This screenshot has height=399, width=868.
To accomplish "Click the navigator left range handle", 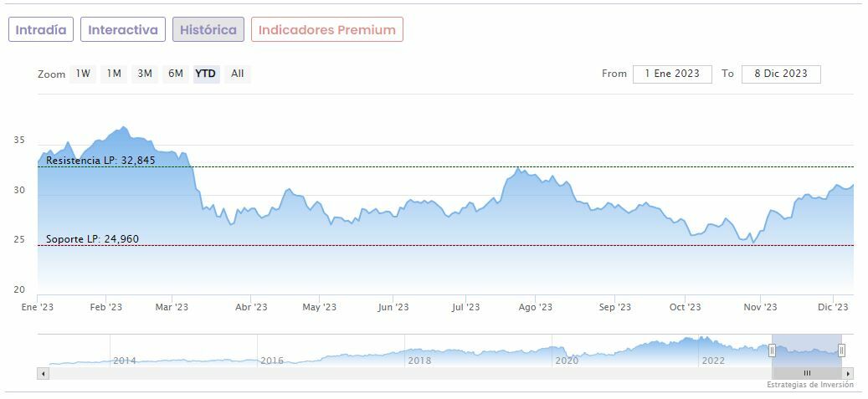I will (772, 350).
